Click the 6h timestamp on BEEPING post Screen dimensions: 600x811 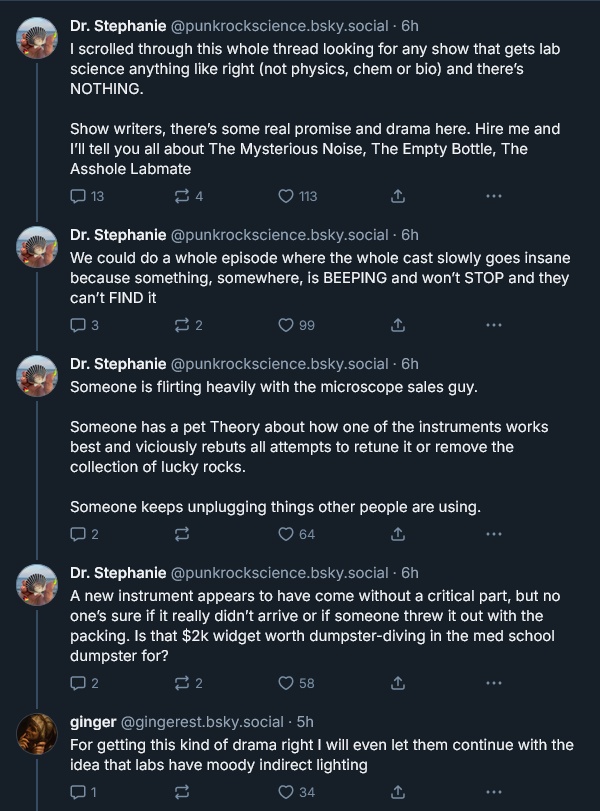pos(410,235)
